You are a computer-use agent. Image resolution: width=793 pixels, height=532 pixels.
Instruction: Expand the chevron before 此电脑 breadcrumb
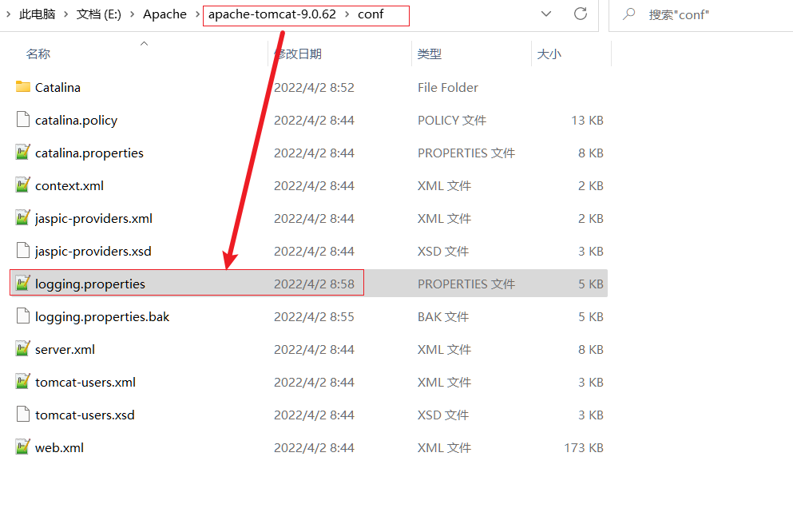(9, 14)
